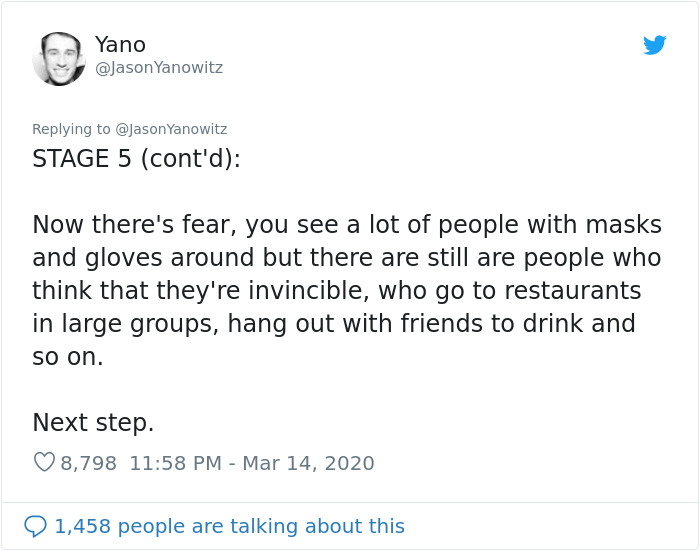The height and width of the screenshot is (551, 700).
Task: Click the 1,458 conversation count number
Action: coord(84,526)
